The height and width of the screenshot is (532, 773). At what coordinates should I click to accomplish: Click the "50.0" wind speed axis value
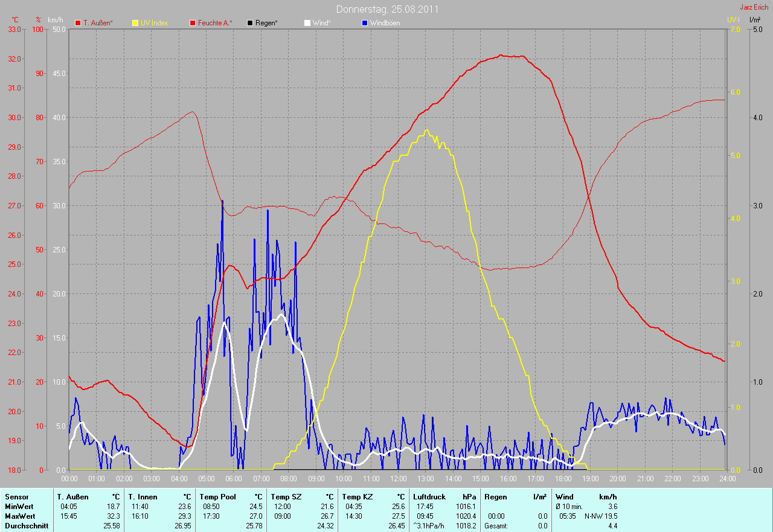pyautogui.click(x=59, y=29)
